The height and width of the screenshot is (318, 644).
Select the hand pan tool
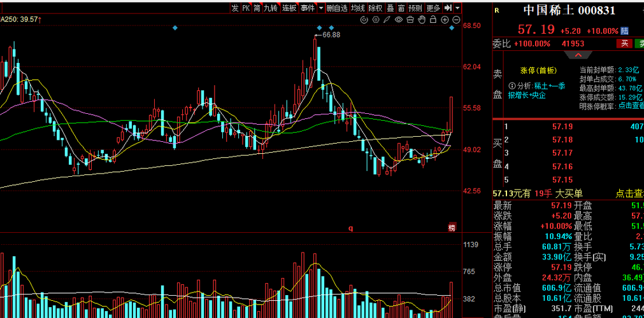[422, 19]
